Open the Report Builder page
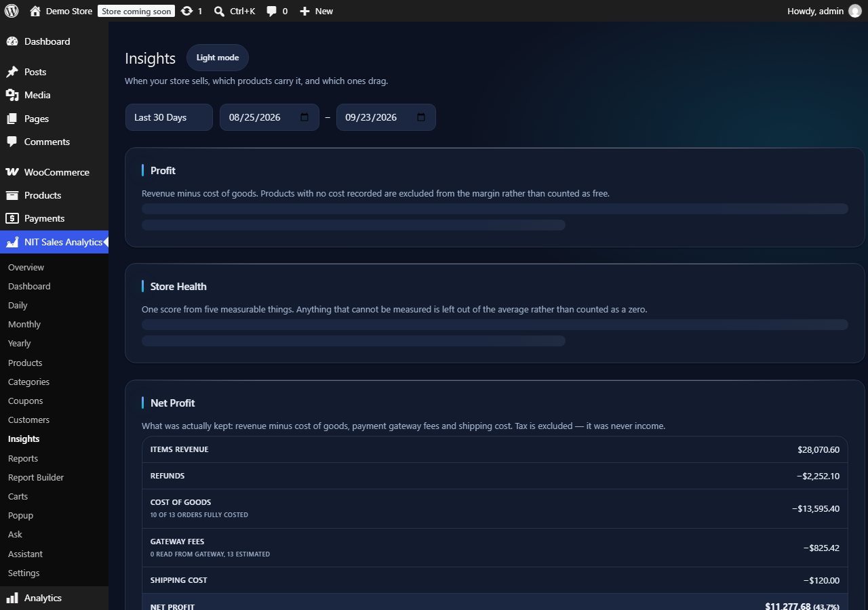Viewport: 868px width, 610px height. click(36, 477)
